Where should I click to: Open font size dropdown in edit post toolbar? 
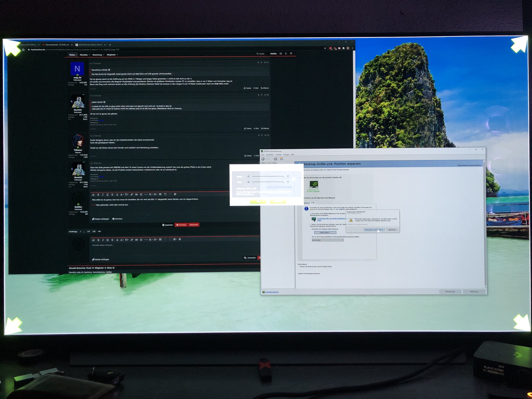pos(127,195)
